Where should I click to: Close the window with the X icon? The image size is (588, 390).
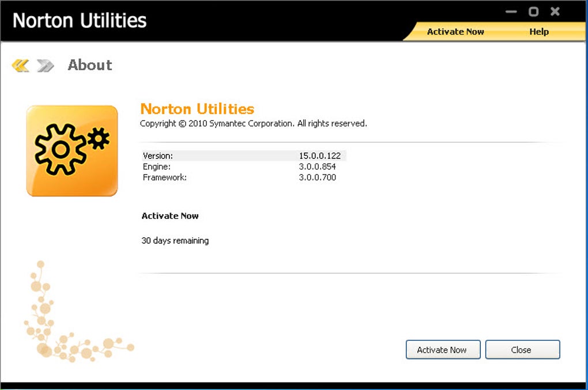coord(555,12)
